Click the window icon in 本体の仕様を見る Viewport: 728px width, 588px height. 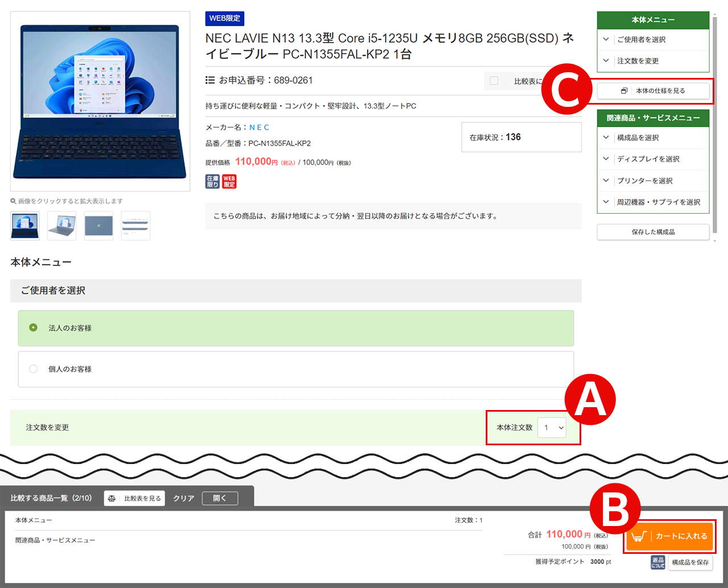tap(624, 91)
